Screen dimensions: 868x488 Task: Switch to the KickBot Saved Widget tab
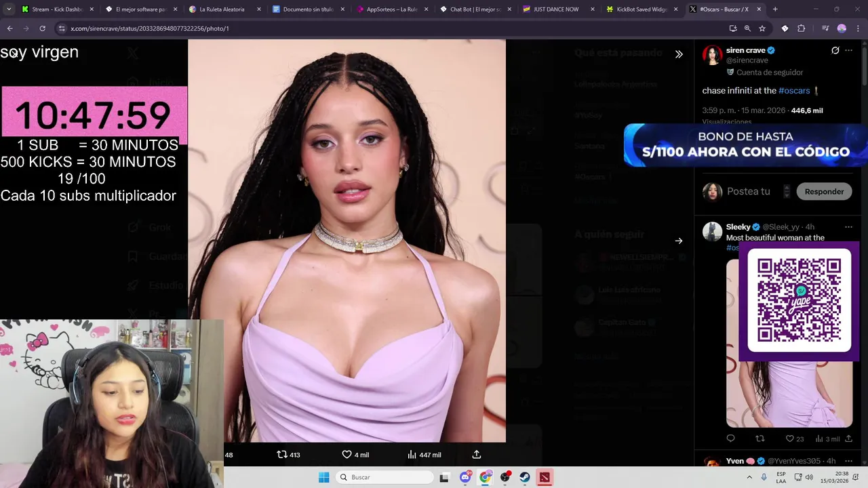coord(642,9)
